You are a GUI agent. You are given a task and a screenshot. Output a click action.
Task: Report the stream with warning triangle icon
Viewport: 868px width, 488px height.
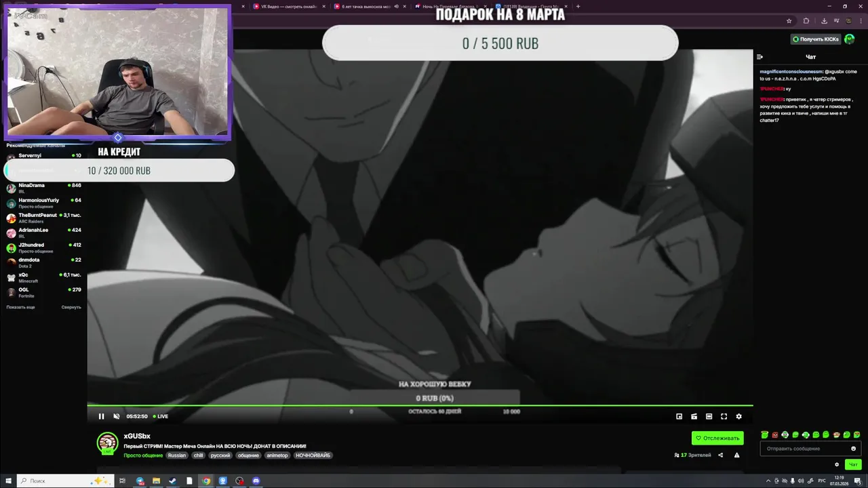pos(736,455)
